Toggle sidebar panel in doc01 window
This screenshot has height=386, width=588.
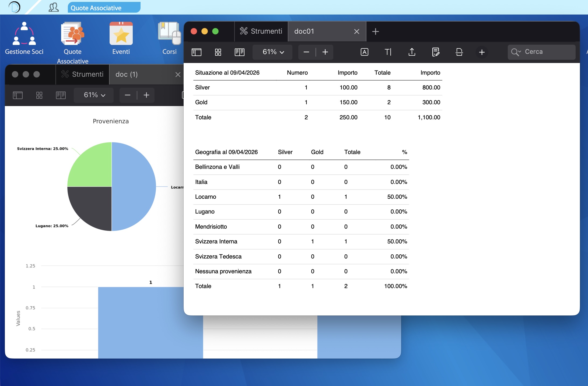click(x=197, y=52)
